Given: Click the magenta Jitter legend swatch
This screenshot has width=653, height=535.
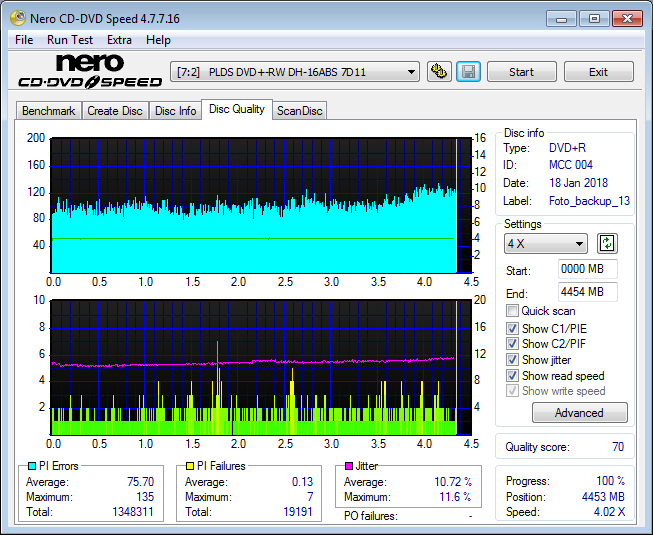Looking at the screenshot, I should click(x=349, y=466).
